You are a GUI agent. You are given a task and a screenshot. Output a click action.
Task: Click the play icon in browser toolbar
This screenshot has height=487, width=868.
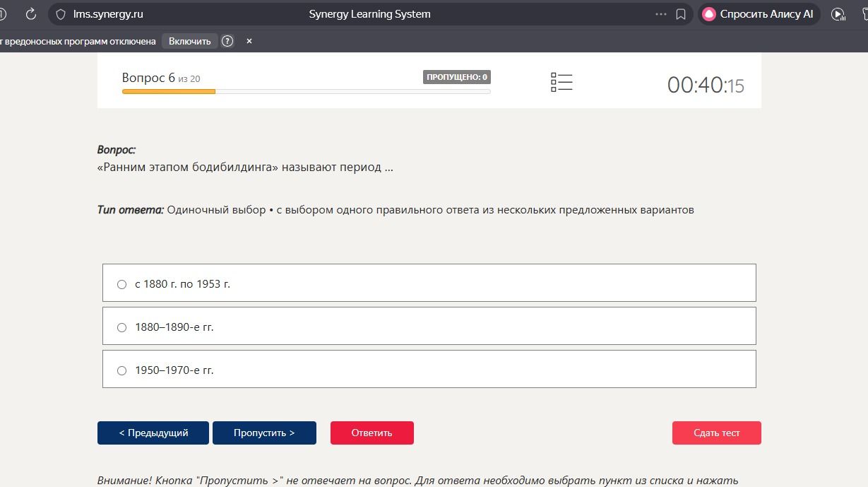click(x=838, y=13)
